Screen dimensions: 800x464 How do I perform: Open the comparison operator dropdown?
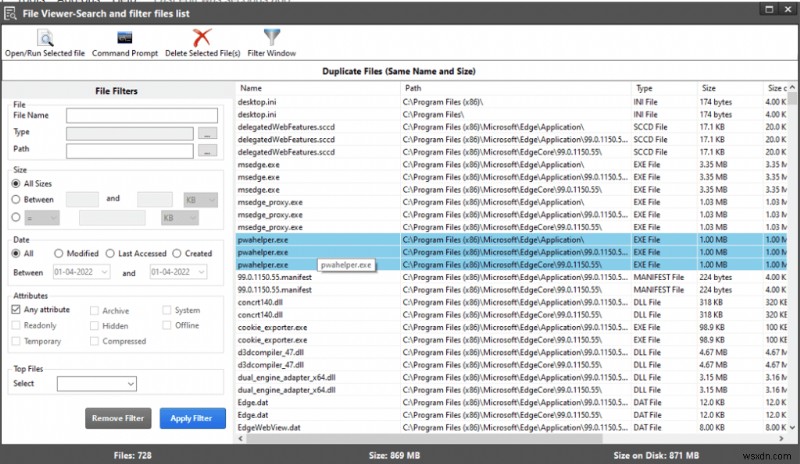(41, 218)
